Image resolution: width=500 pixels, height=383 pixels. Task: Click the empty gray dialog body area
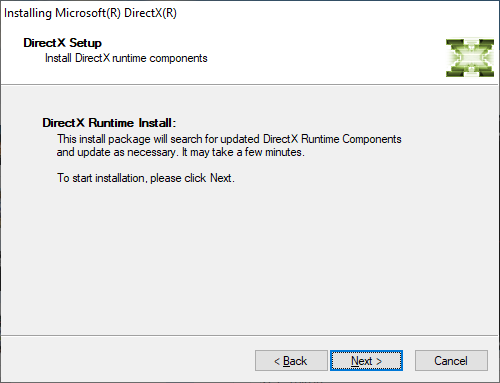pyautogui.click(x=250, y=260)
